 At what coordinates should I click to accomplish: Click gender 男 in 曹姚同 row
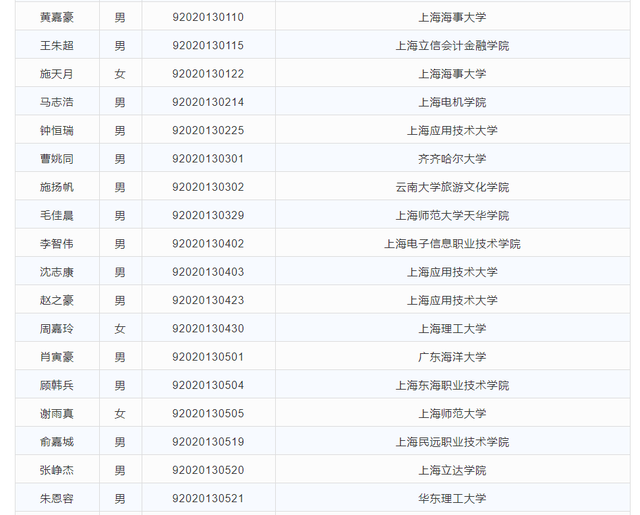pyautogui.click(x=120, y=159)
